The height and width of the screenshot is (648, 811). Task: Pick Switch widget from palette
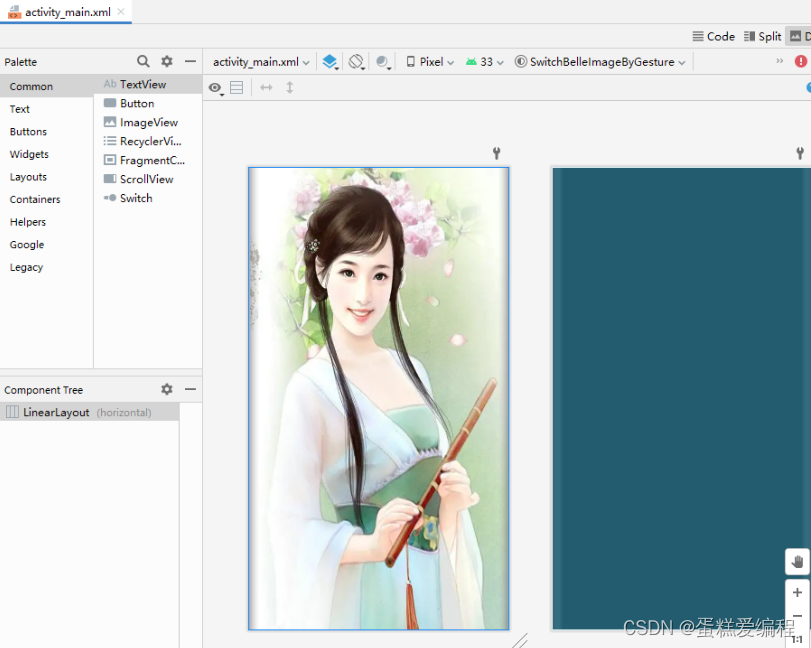coord(148,198)
